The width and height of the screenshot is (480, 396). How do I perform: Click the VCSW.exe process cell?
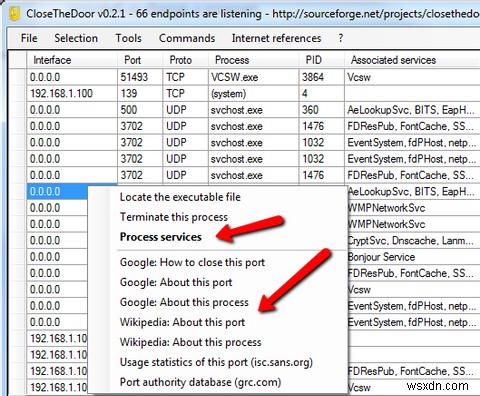[254, 77]
